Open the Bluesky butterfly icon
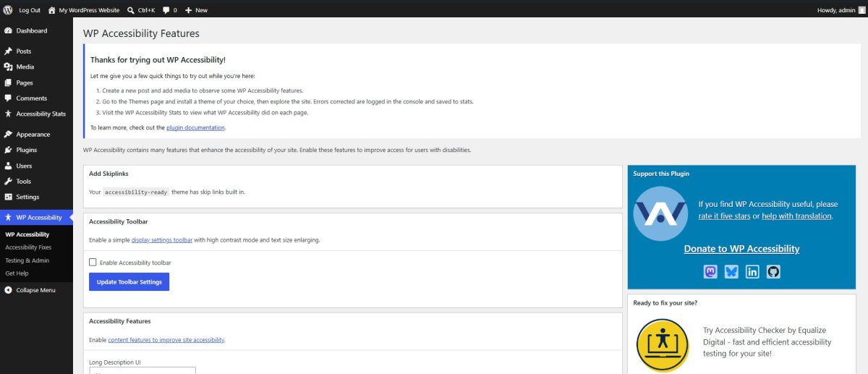Screen dimensions: 868x374 [731, 272]
